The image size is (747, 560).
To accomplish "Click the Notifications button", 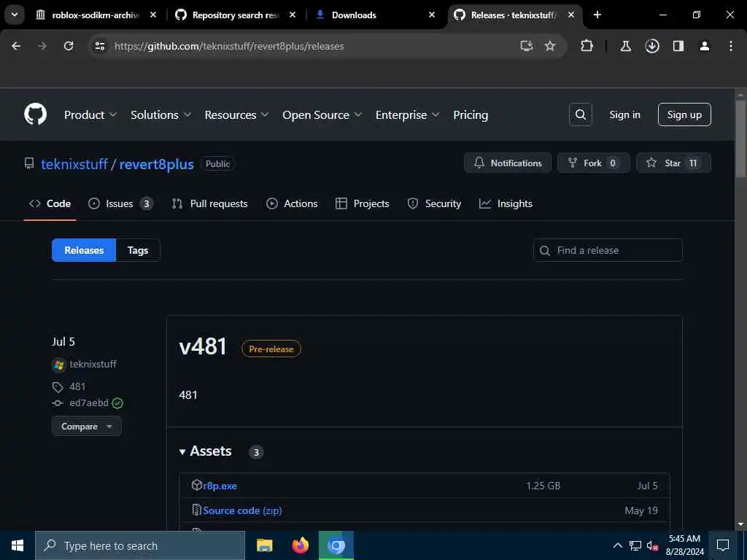I will pos(508,163).
